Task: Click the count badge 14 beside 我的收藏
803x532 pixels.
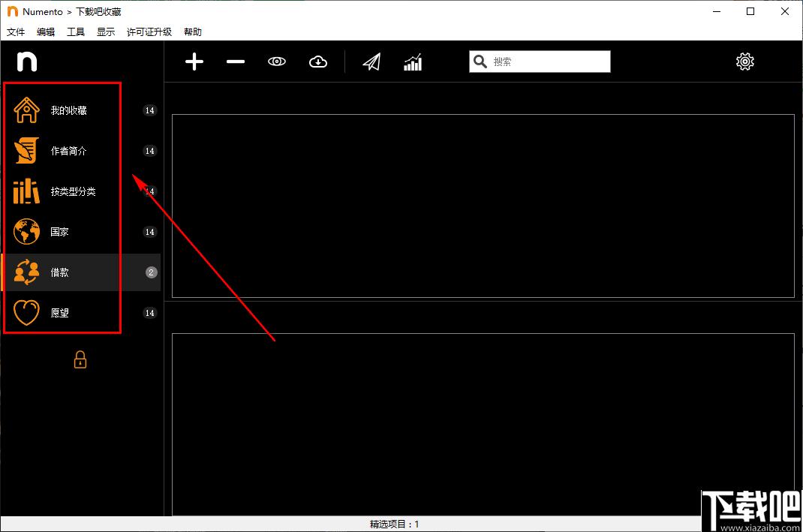Action: (149, 110)
